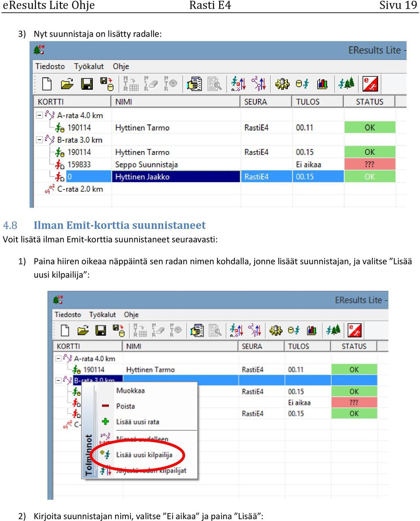
Task: Open Ohje menu in lower screenshot
Action: pos(131,315)
